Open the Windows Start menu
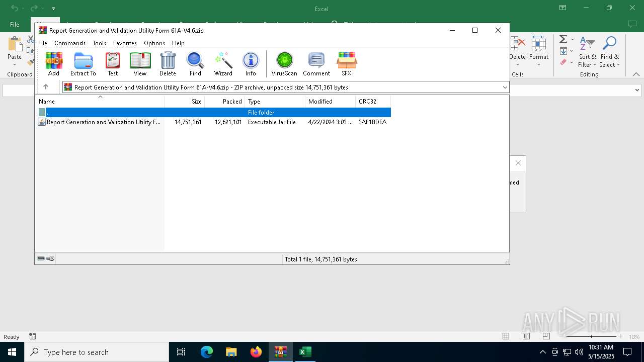Screen dimensions: 644x362 (x=12, y=352)
